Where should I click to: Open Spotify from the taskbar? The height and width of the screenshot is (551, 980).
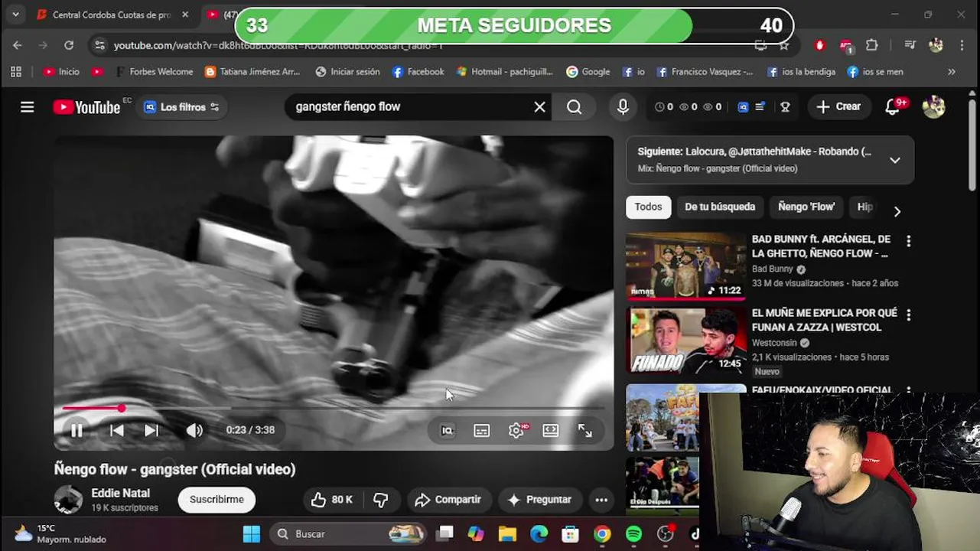click(633, 534)
